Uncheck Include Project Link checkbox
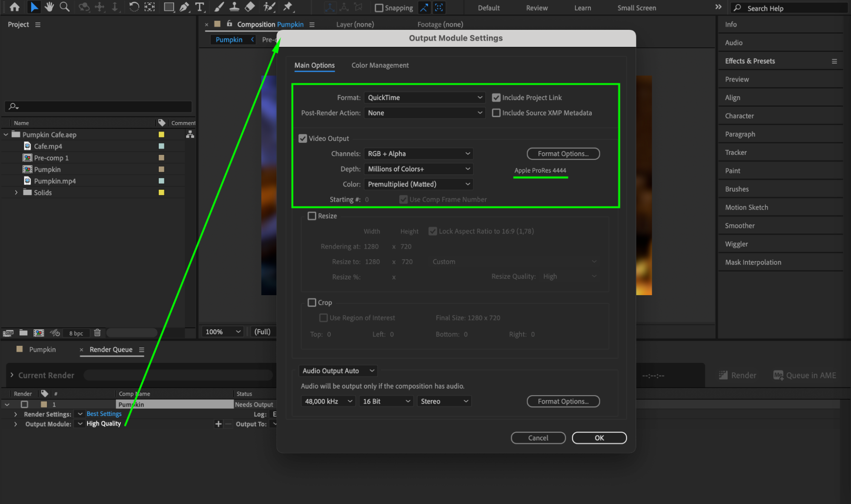 coord(496,98)
